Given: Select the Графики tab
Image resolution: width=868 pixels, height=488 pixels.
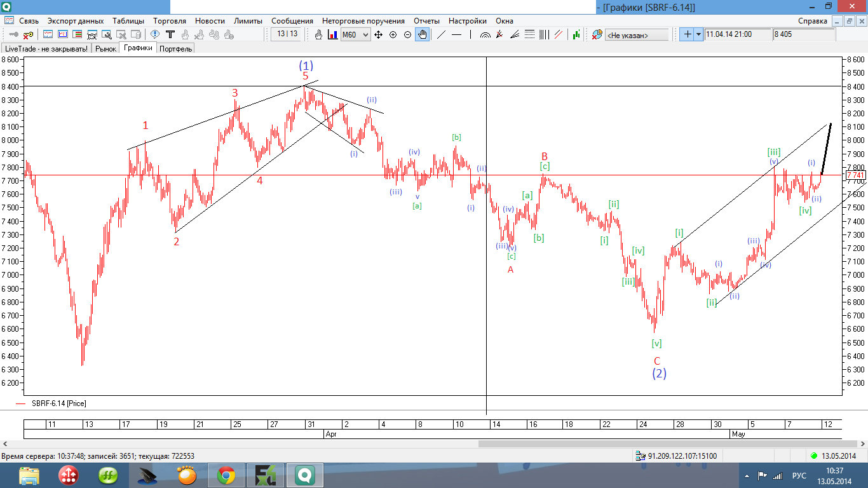Looking at the screenshot, I should 138,48.
